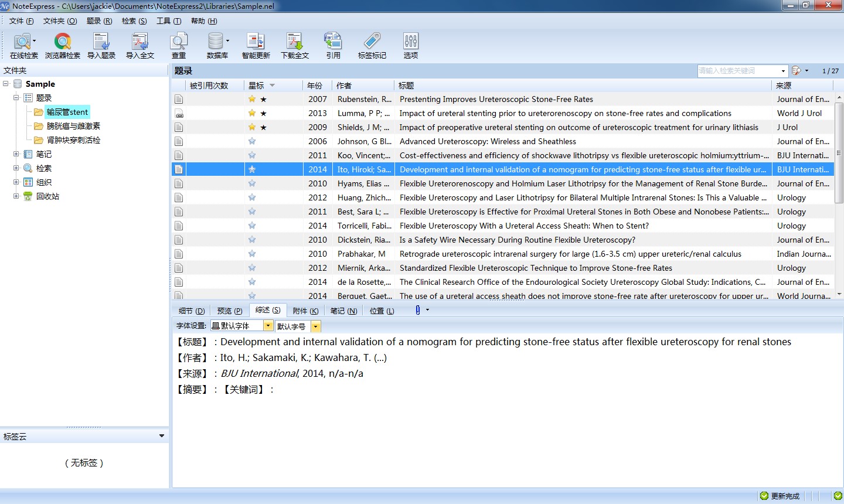Toggle star flag on Hyams 2010 record
This screenshot has width=844, height=504.
(x=252, y=183)
